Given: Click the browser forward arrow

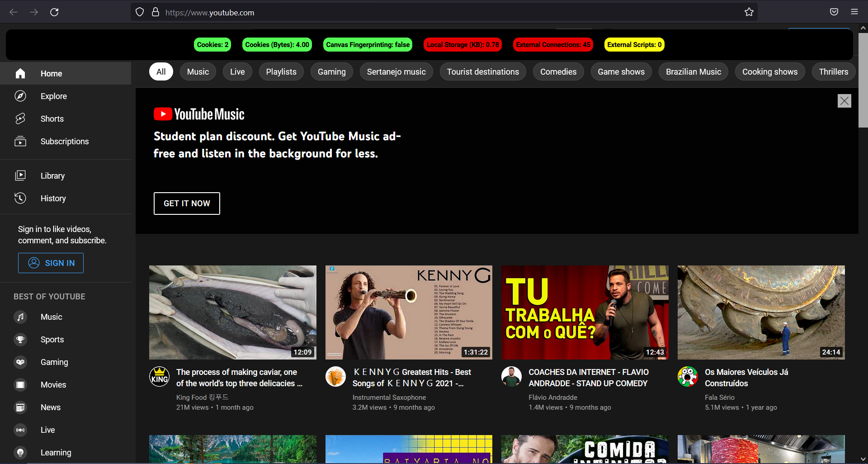Looking at the screenshot, I should click(34, 12).
